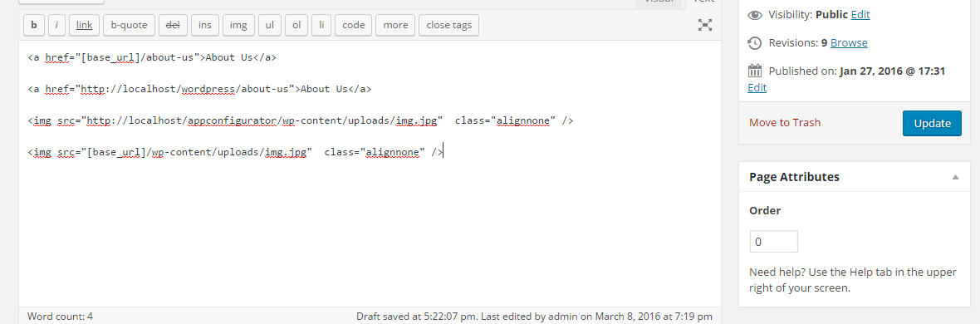
Task: Click the Draft saved status message
Action: point(534,317)
